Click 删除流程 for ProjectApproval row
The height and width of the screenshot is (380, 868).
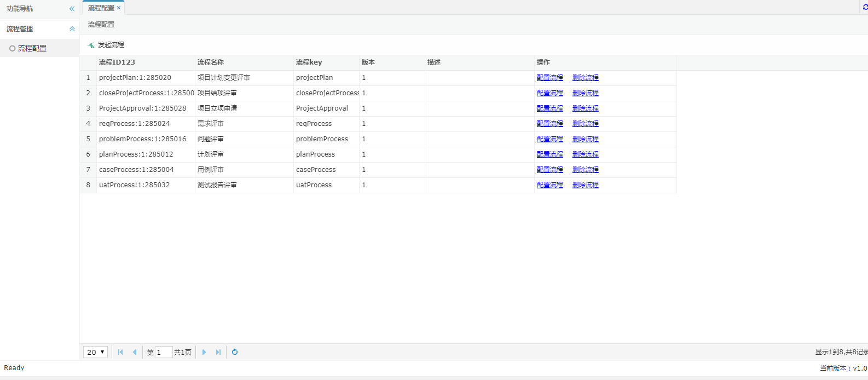tap(585, 108)
